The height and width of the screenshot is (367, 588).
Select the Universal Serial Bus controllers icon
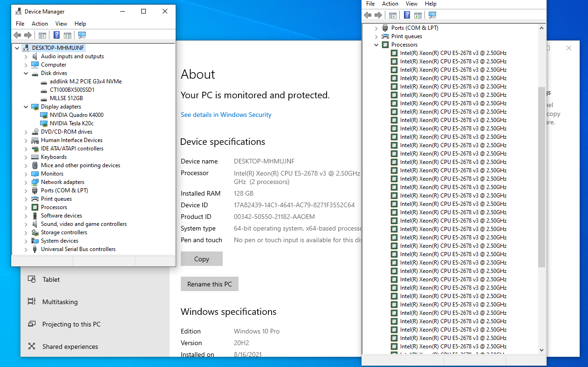(x=35, y=249)
